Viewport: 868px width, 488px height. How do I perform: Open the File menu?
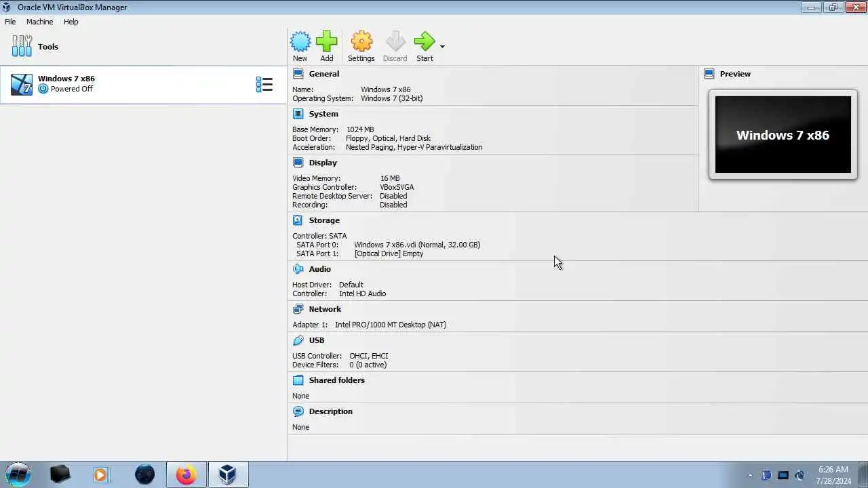click(10, 22)
